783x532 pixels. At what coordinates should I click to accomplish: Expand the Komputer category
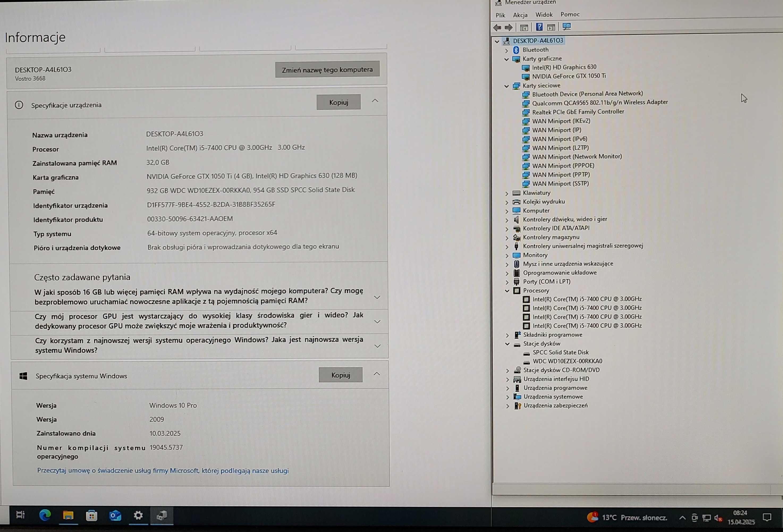point(507,211)
